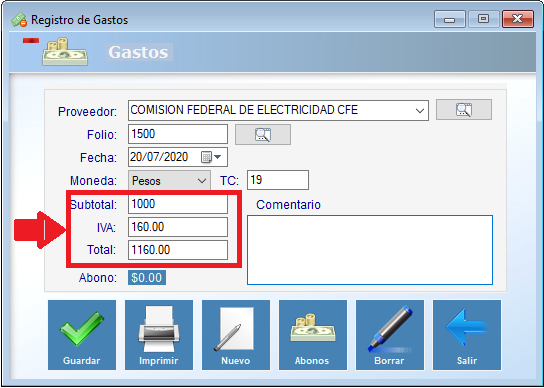Click in the IVA amount field

[178, 227]
